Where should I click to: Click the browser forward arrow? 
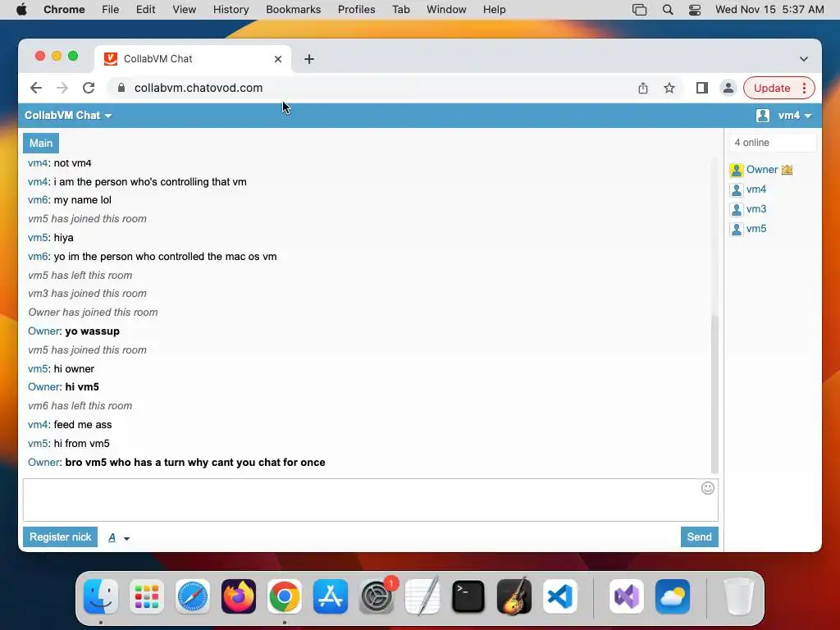click(62, 88)
